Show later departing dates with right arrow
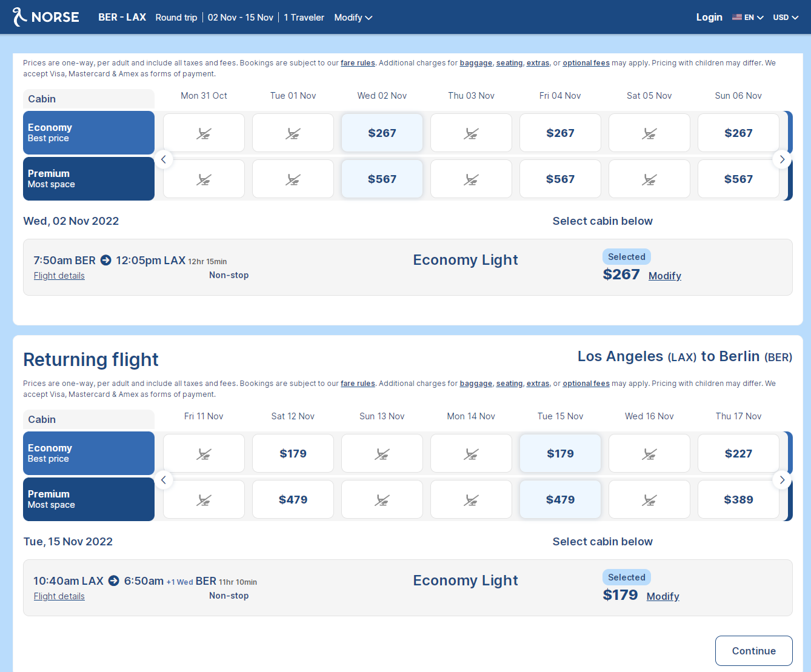This screenshot has width=811, height=672. (782, 159)
